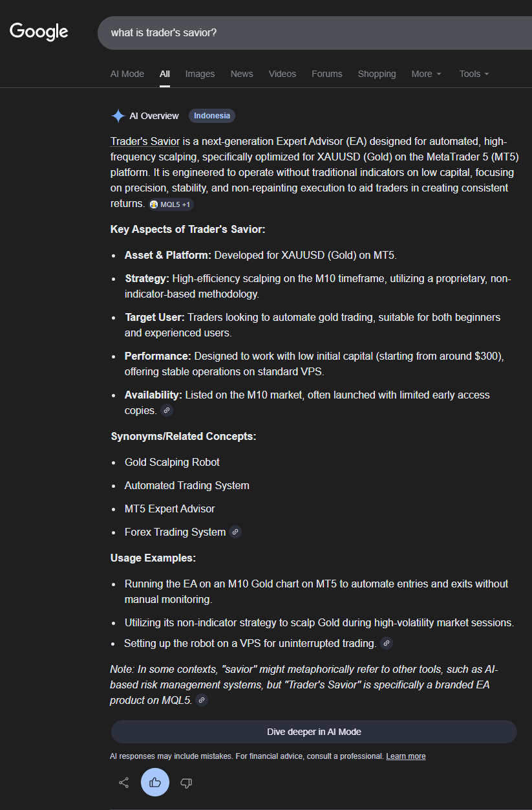Viewport: 532px width, 810px height.
Task: Open link icon after VPS uninterrupted trading
Action: pos(386,643)
